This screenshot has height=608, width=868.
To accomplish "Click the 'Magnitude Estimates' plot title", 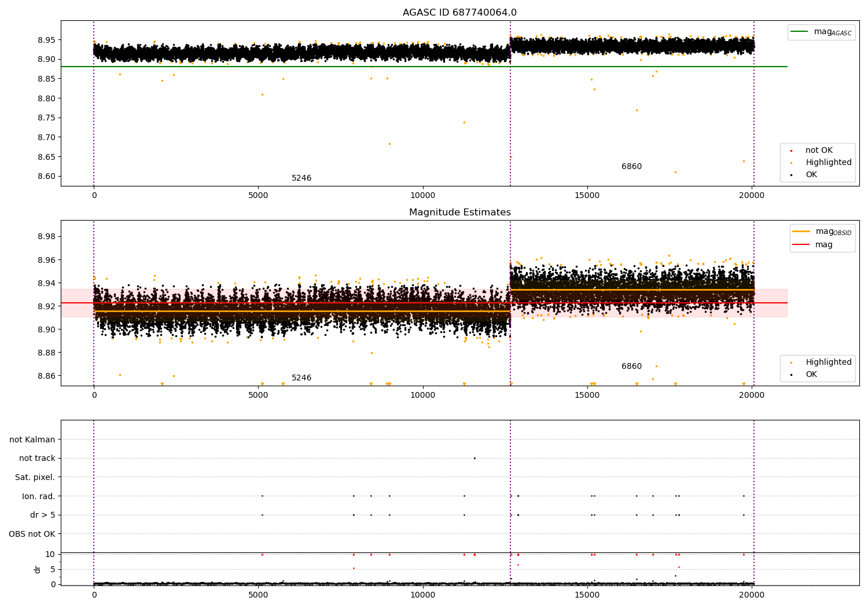I will point(459,213).
